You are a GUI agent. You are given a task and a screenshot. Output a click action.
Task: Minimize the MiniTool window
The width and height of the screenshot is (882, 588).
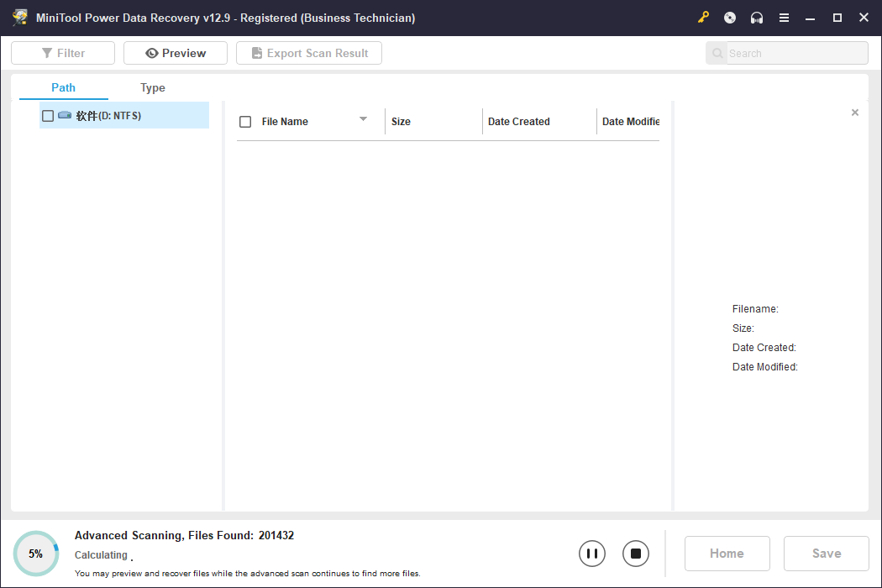[810, 18]
